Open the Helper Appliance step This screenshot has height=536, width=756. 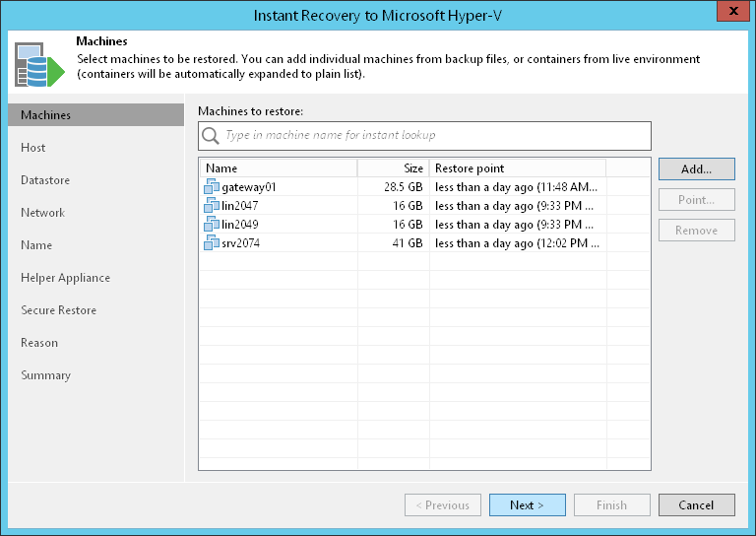tap(65, 278)
